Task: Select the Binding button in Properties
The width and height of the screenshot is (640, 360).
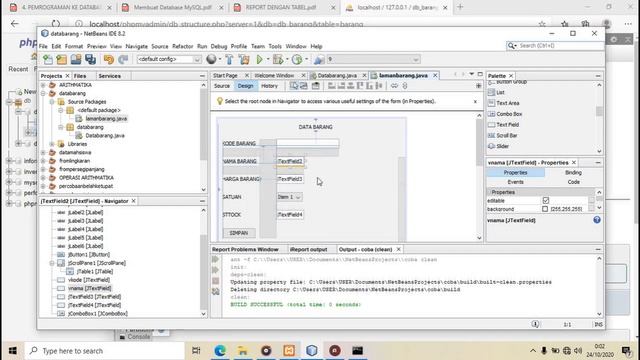Action: (573, 173)
